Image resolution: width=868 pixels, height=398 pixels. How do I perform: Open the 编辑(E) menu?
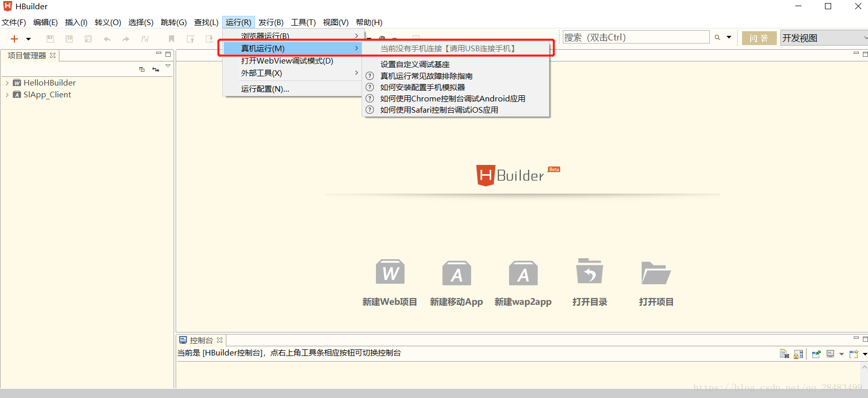pyautogui.click(x=46, y=23)
